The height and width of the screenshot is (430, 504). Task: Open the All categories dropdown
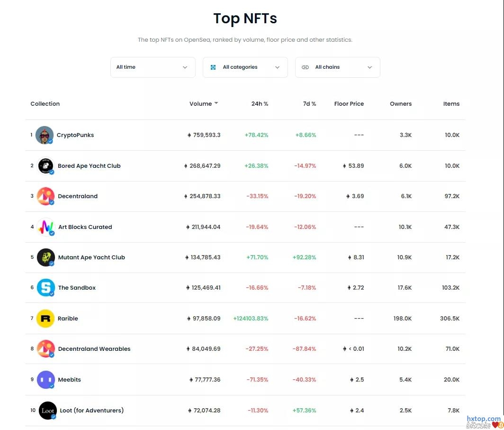(x=245, y=67)
